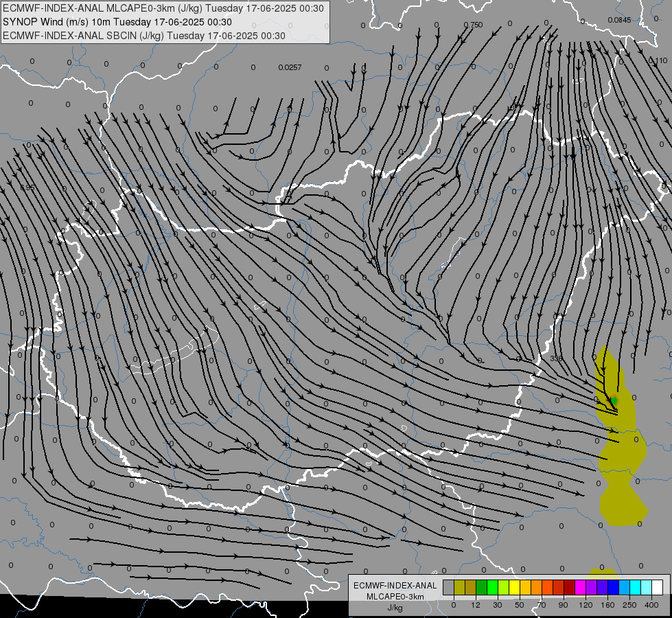Viewport: 672px width, 618px height.
Task: Click the MLCAPE0-3km title line in header
Action: [163, 8]
